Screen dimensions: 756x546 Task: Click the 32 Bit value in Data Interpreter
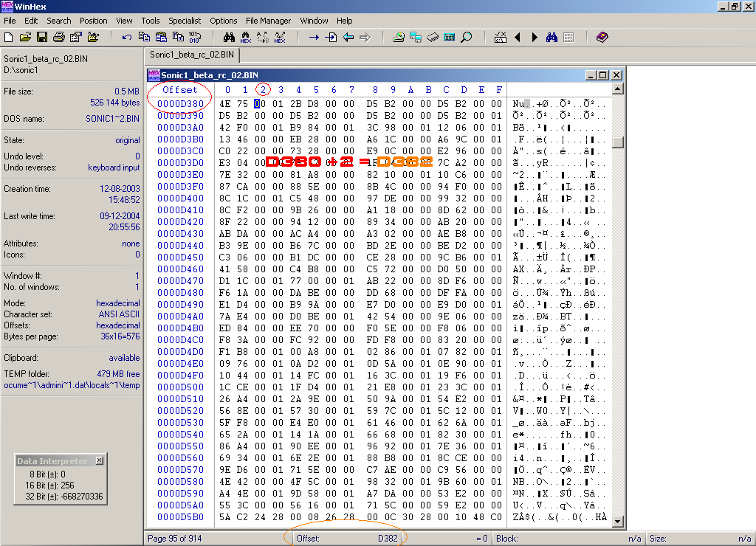pos(83,496)
